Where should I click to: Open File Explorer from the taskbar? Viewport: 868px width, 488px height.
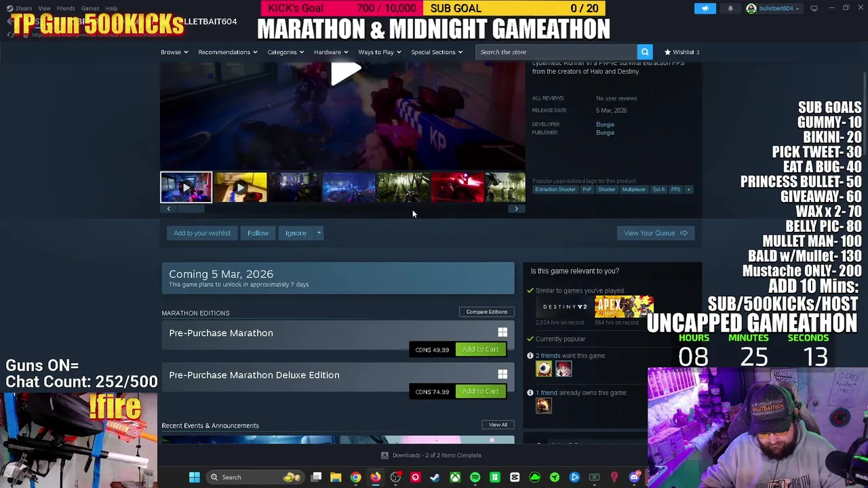pyautogui.click(x=336, y=477)
